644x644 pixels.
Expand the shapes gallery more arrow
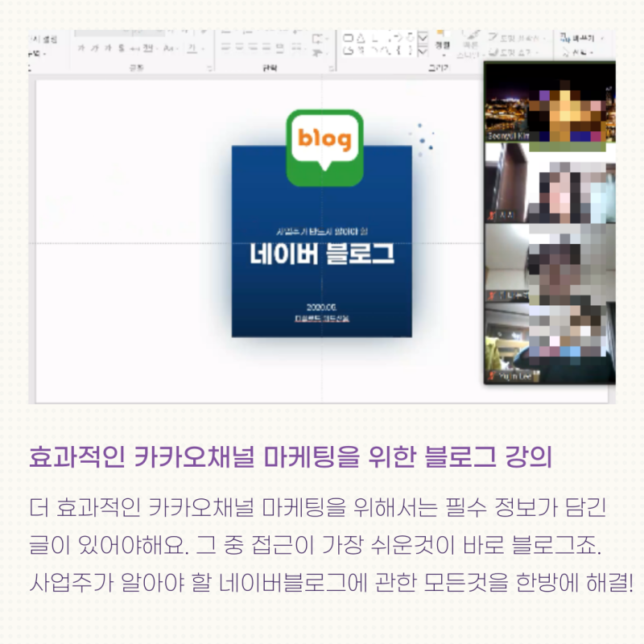pyautogui.click(x=423, y=52)
